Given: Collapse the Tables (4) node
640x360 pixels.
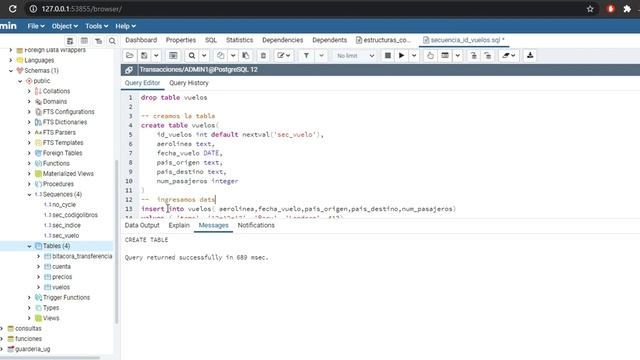Looking at the screenshot, I should (29, 246).
